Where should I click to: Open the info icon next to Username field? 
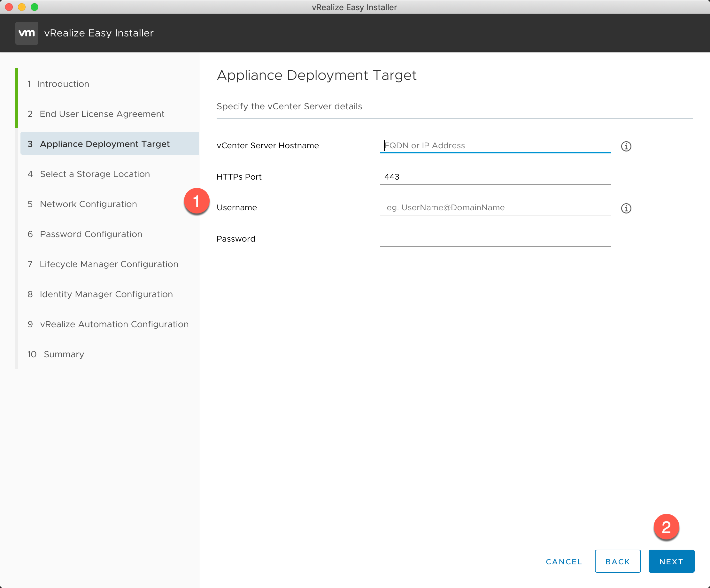626,208
